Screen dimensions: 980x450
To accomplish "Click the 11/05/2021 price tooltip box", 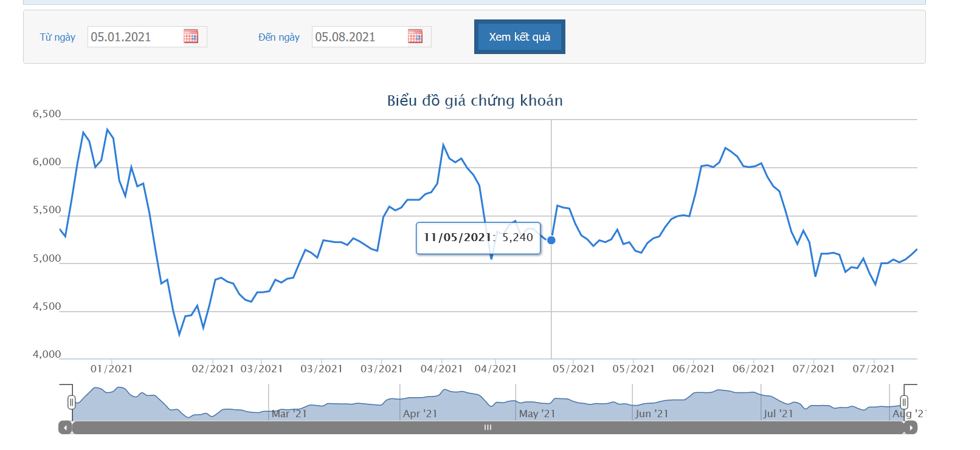I will pyautogui.click(x=478, y=237).
